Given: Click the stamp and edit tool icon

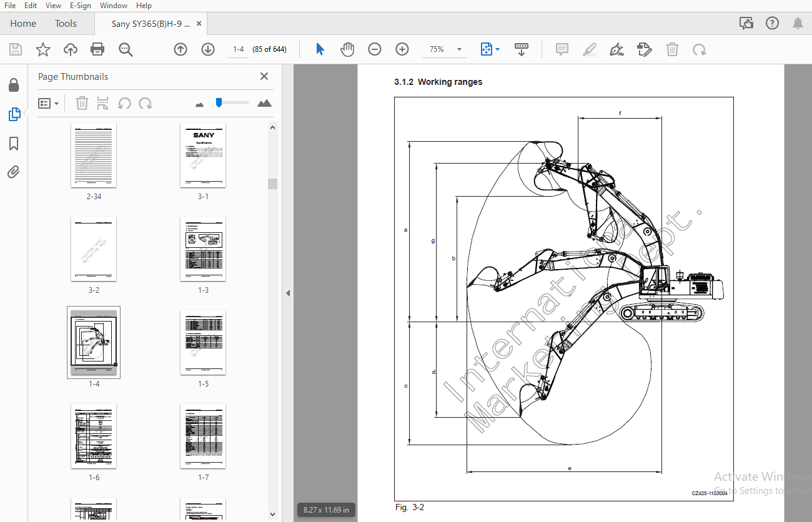Looking at the screenshot, I should point(645,49).
